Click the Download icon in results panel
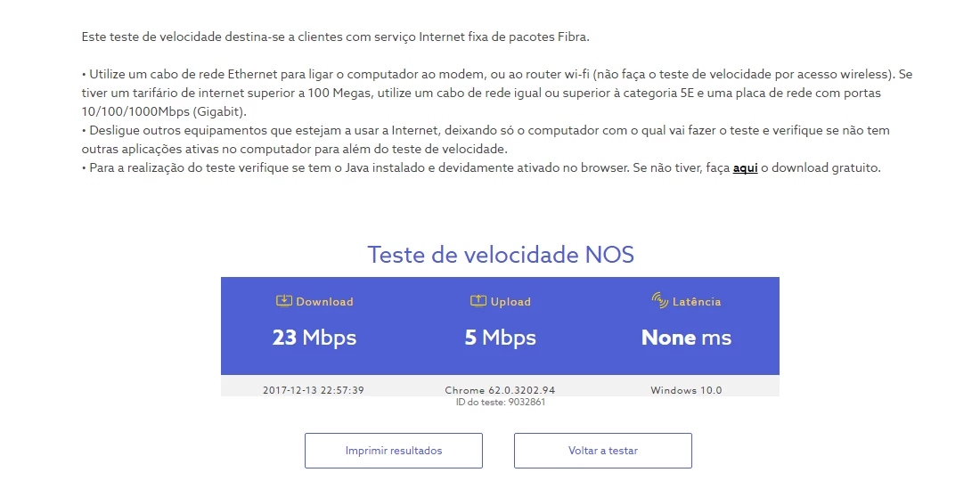 [x=284, y=301]
